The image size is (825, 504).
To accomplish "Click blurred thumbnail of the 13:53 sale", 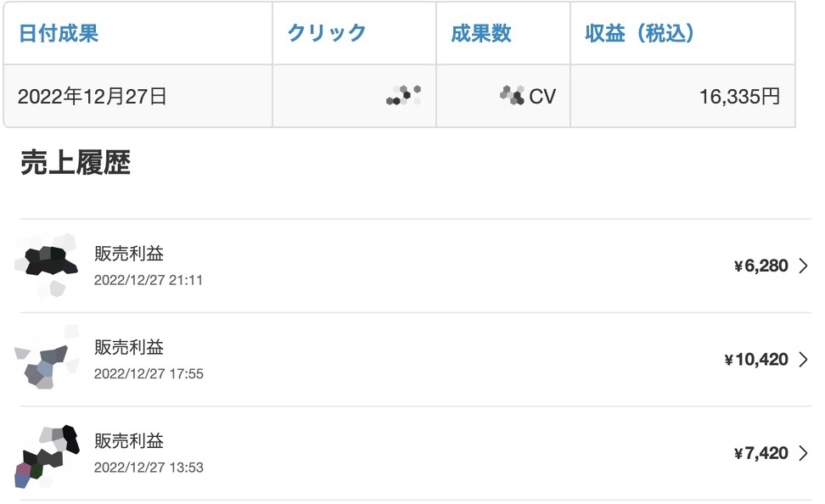I will pyautogui.click(x=47, y=456).
